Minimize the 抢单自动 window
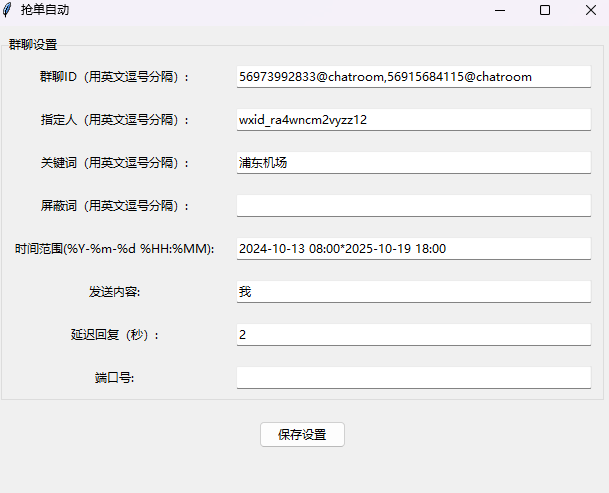Image resolution: width=609 pixels, height=493 pixels. click(499, 10)
